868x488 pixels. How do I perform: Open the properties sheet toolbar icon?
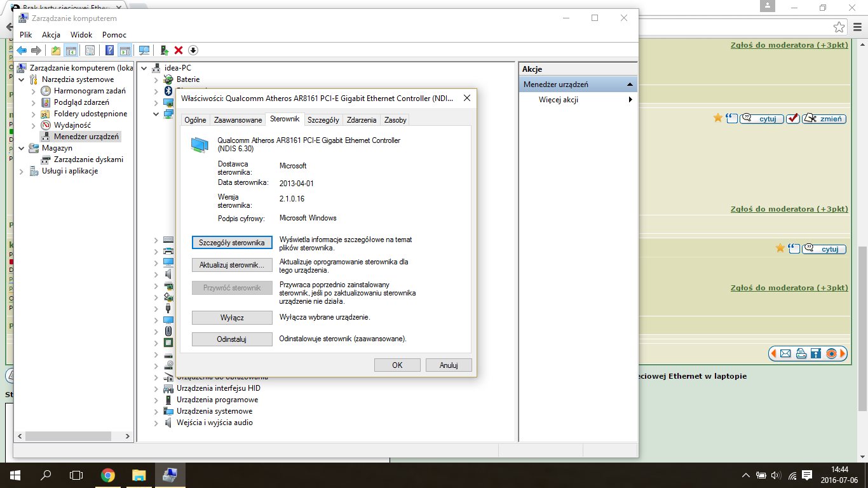tap(90, 50)
